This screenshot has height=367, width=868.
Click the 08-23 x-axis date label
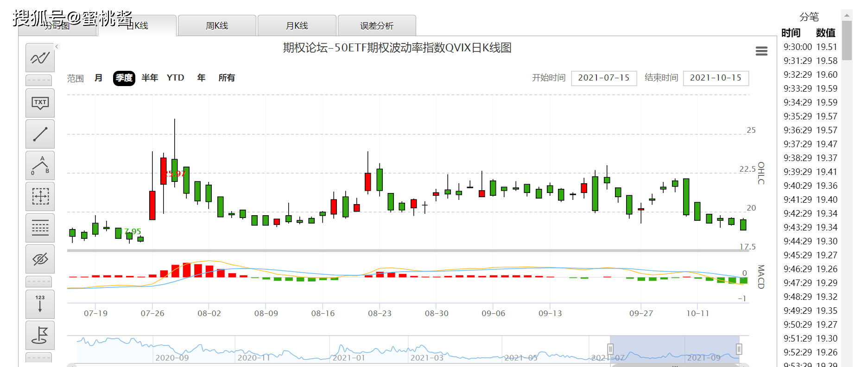click(380, 313)
